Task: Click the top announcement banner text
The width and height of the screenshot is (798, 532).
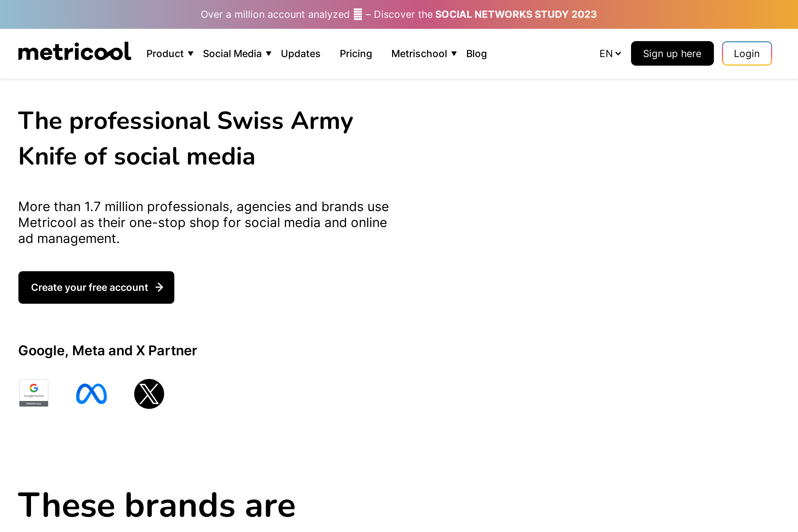Action: [x=275, y=14]
